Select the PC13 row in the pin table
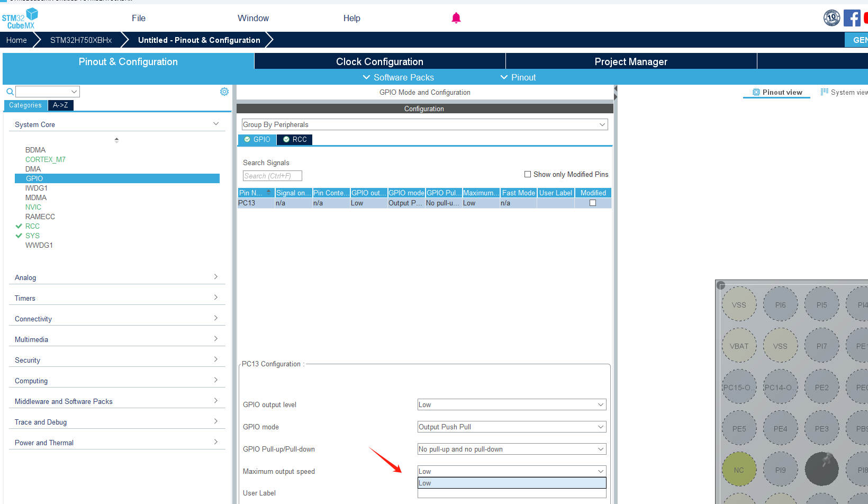This screenshot has height=504, width=868. click(x=424, y=203)
